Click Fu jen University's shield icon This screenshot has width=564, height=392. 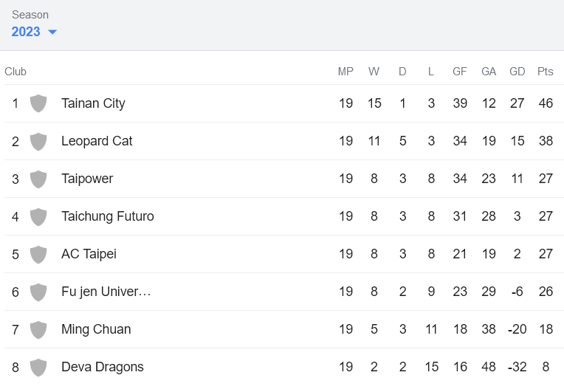[x=38, y=292]
